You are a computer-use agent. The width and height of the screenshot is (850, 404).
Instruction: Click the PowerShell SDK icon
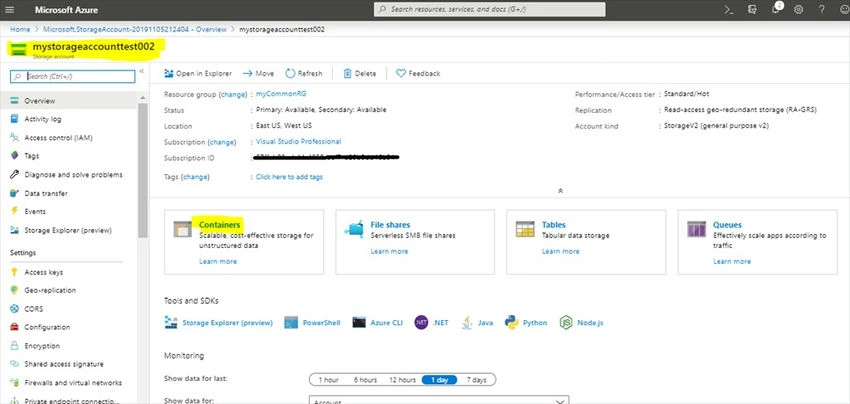click(x=291, y=323)
